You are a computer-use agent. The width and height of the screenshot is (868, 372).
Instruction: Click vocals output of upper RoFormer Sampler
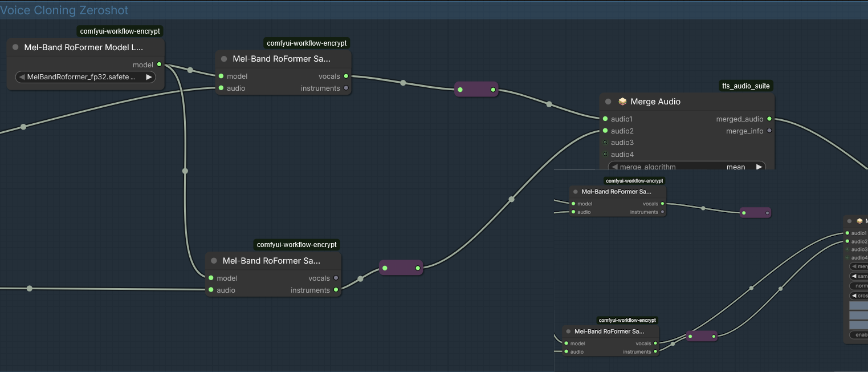coord(346,76)
